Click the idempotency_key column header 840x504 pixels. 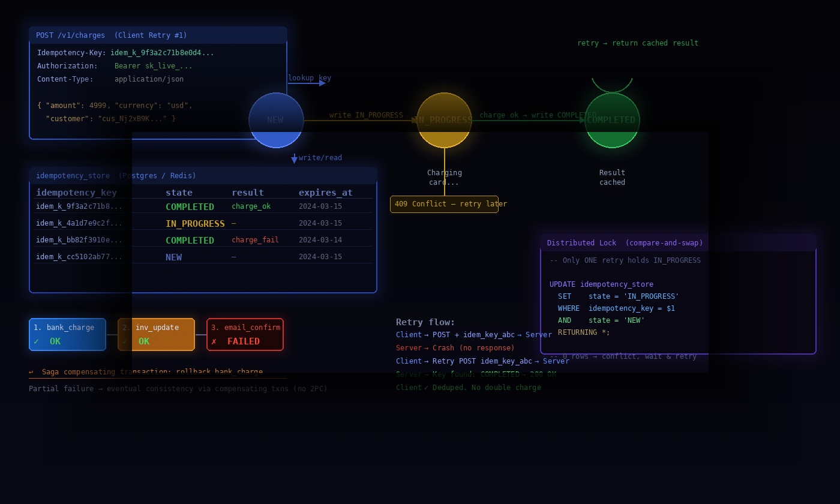(77, 193)
